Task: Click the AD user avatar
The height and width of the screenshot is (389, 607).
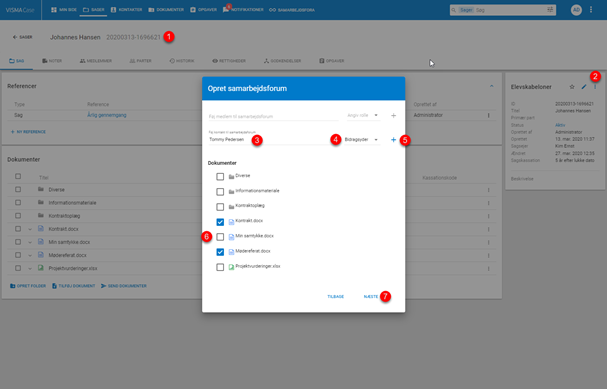Action: click(x=576, y=10)
